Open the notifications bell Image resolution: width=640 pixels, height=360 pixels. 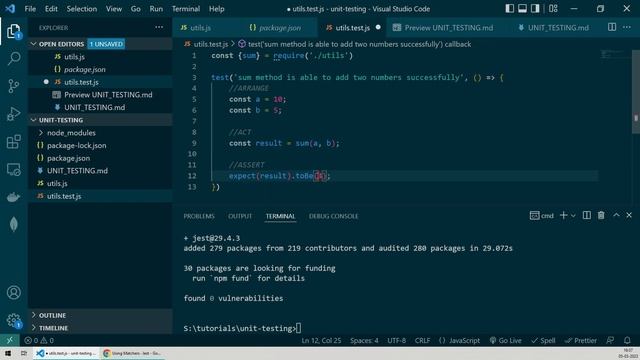click(627, 340)
